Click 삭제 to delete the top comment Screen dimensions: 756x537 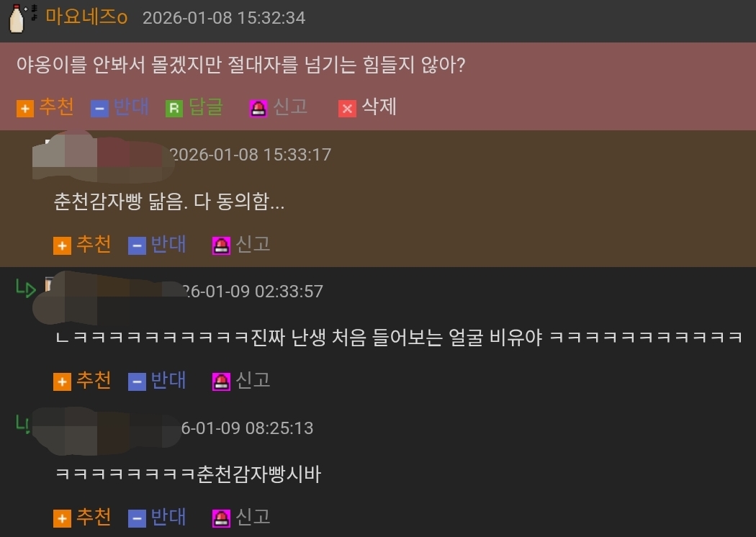coord(379,107)
